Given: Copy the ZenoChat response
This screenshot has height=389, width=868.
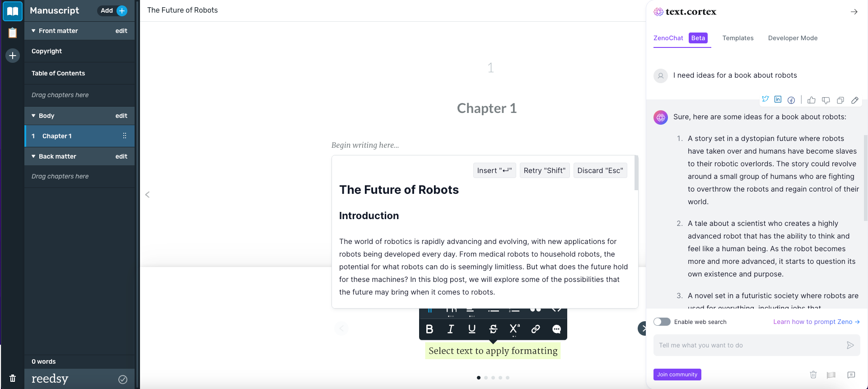Looking at the screenshot, I should pyautogui.click(x=840, y=100).
